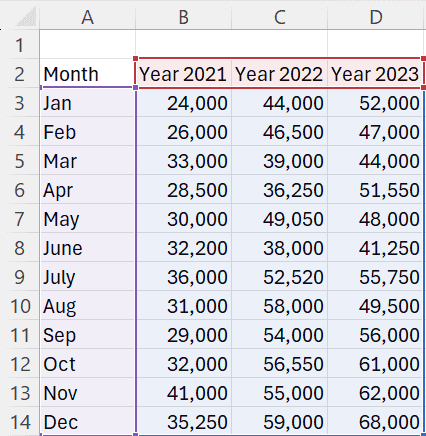Select the Feb cell
This screenshot has width=426, height=436.
point(88,132)
